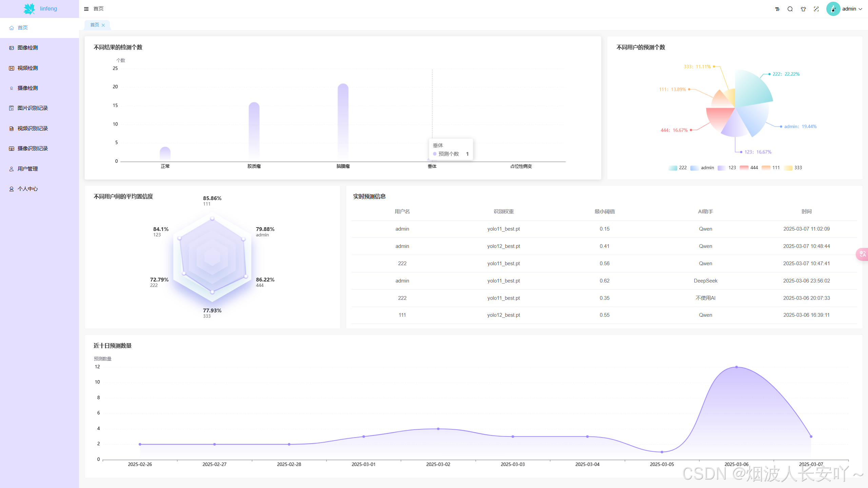The image size is (868, 488).
Task: Open 视频识别记录 in the sidebar
Action: click(33, 129)
